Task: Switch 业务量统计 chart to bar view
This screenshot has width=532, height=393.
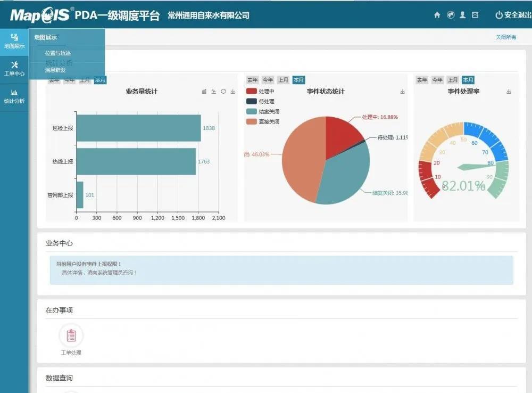Action: coord(204,92)
